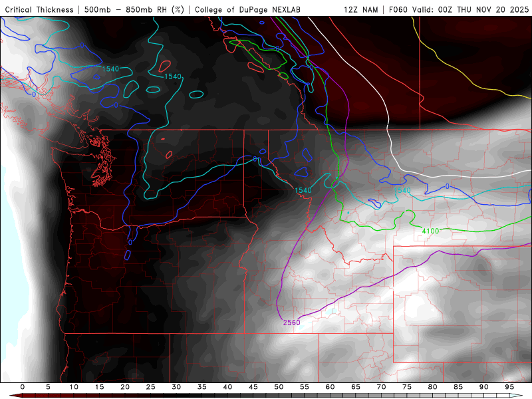The image size is (532, 399).
Task: Click the "85" tick on the color scale
Action: point(458,387)
